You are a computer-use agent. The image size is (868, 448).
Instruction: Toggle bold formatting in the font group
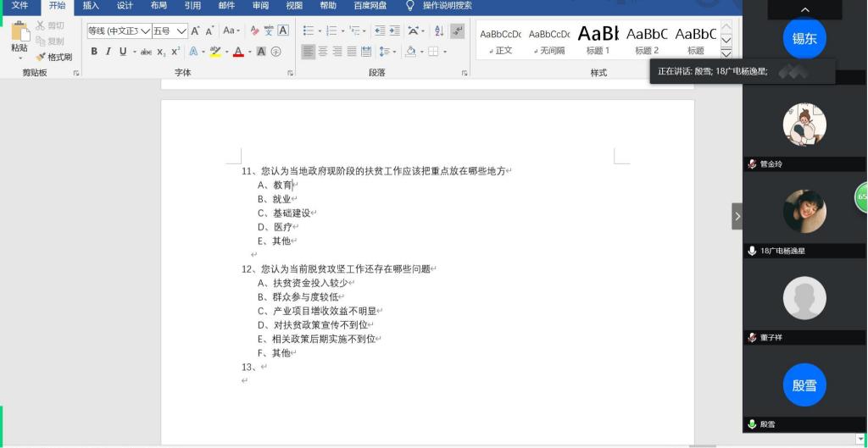point(94,52)
